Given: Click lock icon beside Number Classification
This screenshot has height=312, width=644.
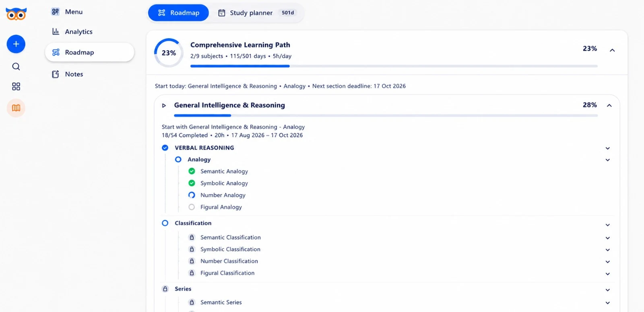Looking at the screenshot, I should pyautogui.click(x=192, y=261).
